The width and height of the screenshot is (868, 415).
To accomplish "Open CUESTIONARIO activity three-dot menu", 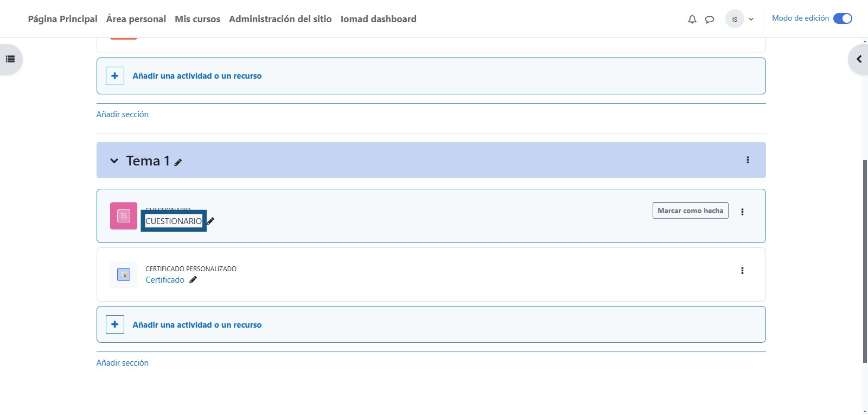I will [742, 212].
